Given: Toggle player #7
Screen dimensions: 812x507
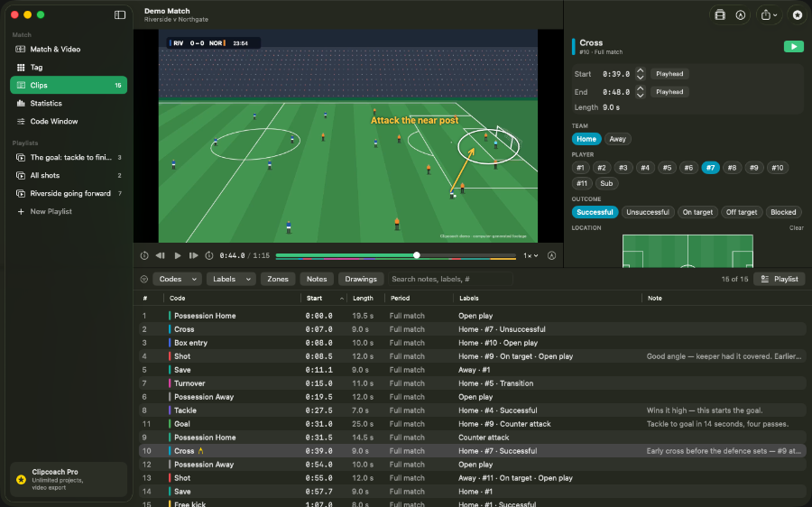Looking at the screenshot, I should (x=711, y=168).
